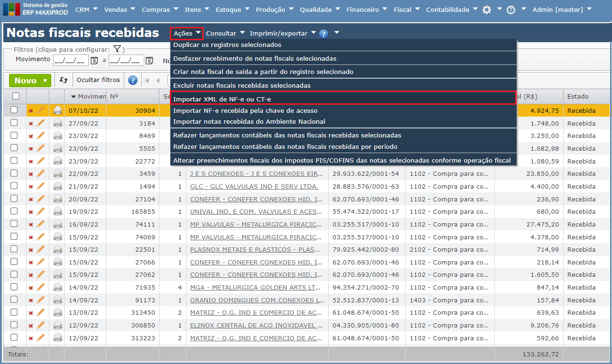Click the green Novo button
This screenshot has height=364, width=612.
coord(25,81)
